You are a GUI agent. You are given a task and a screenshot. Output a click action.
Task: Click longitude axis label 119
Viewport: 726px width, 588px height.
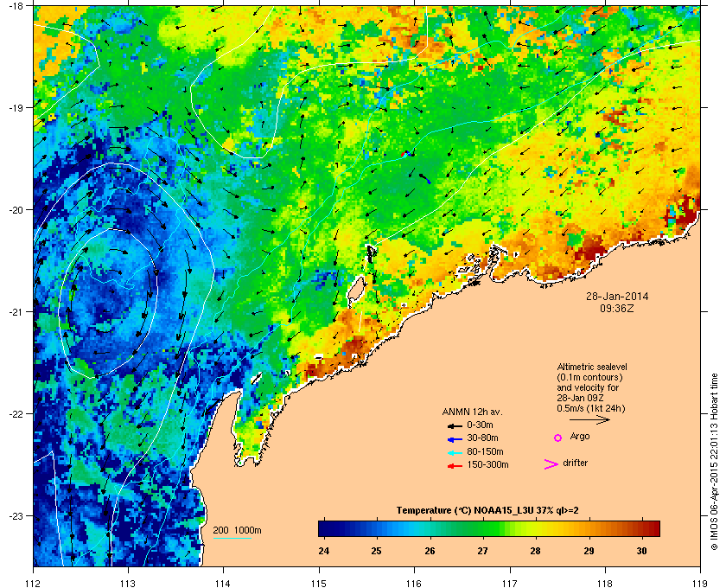click(700, 583)
